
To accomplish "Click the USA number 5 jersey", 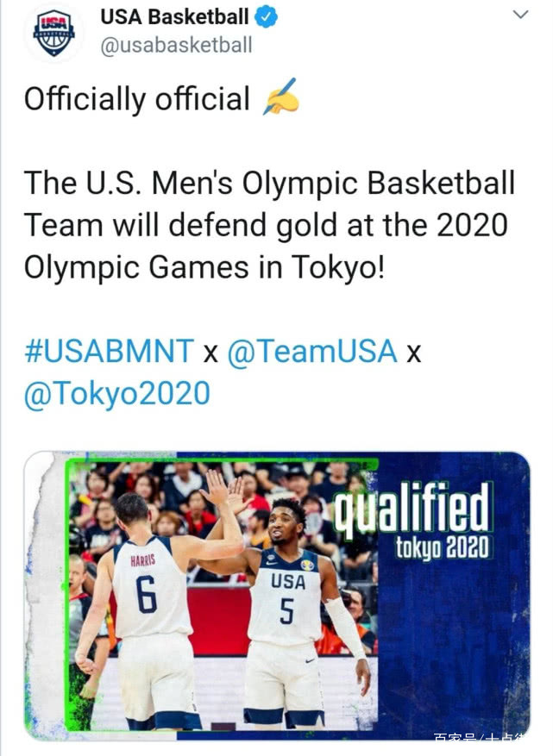I will coord(286,597).
